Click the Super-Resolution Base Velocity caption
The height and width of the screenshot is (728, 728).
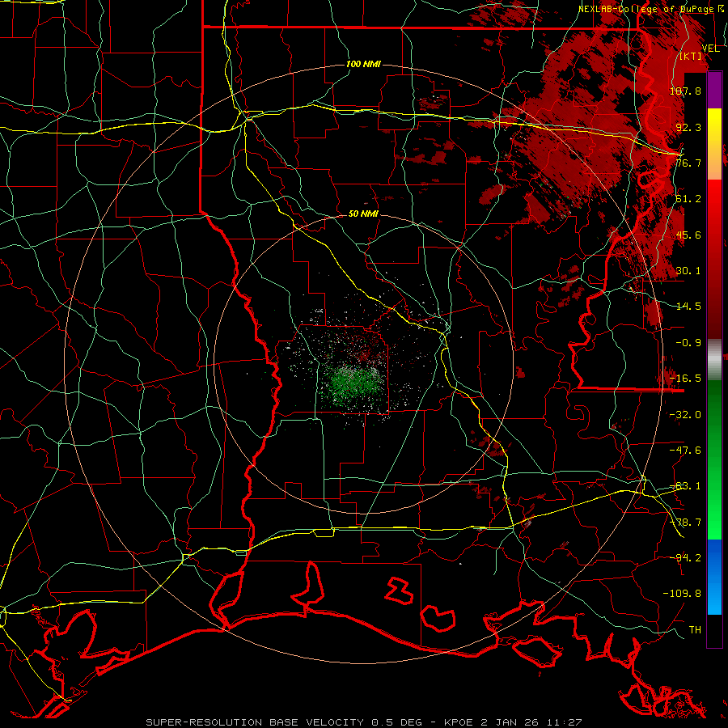[x=364, y=722]
